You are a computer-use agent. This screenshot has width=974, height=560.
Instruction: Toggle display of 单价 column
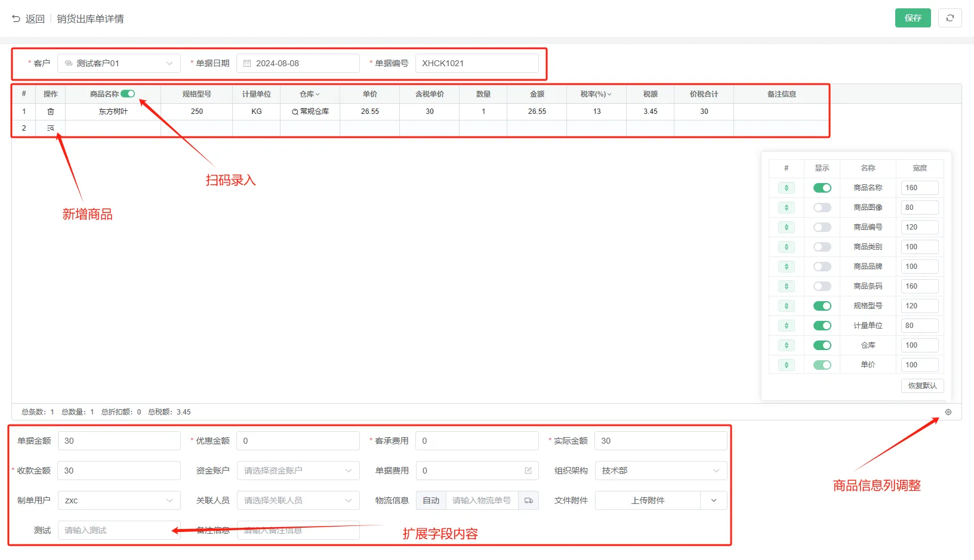pos(822,365)
